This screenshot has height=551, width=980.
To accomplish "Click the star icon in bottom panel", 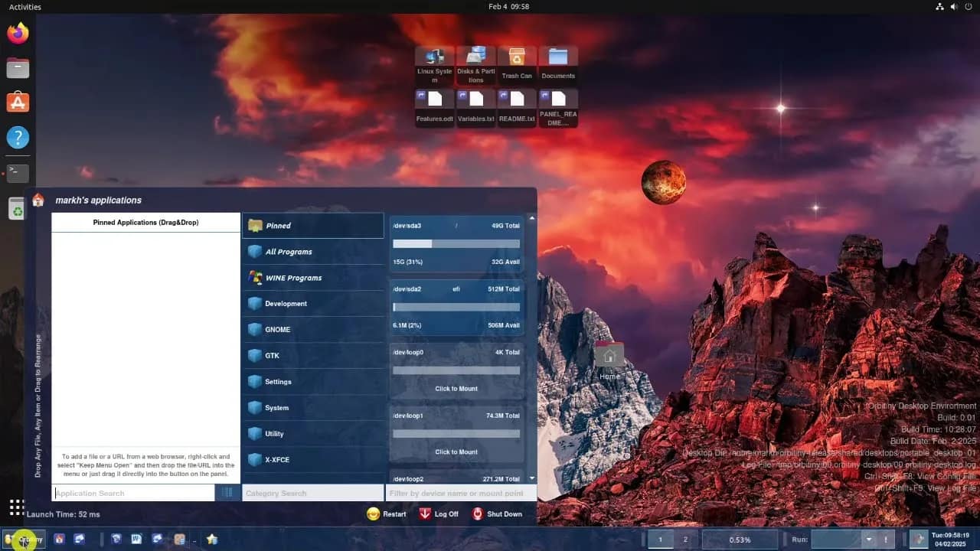I will coord(212,539).
